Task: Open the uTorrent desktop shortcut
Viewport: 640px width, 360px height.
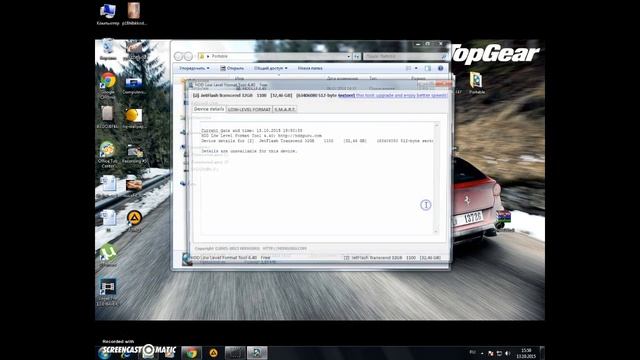Action: pyautogui.click(x=108, y=256)
